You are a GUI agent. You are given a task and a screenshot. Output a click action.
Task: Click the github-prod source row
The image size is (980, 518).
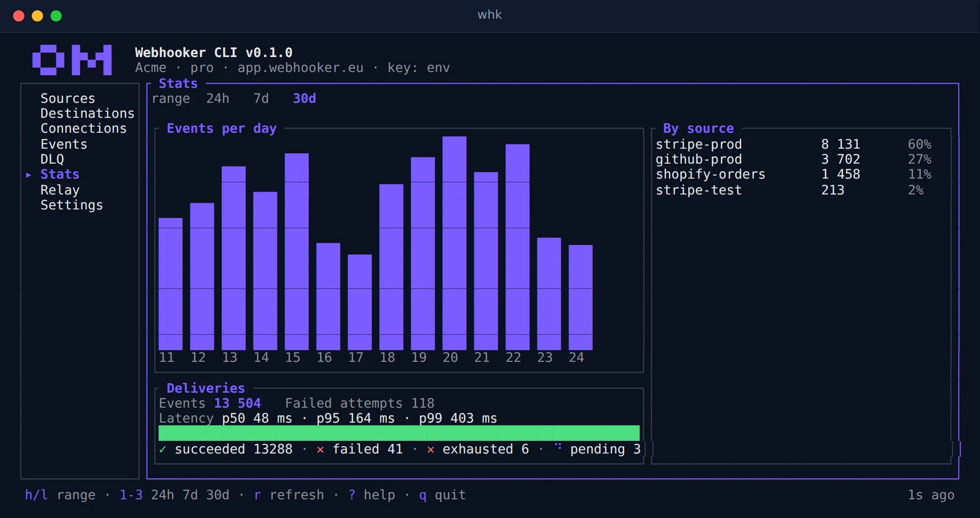click(793, 159)
